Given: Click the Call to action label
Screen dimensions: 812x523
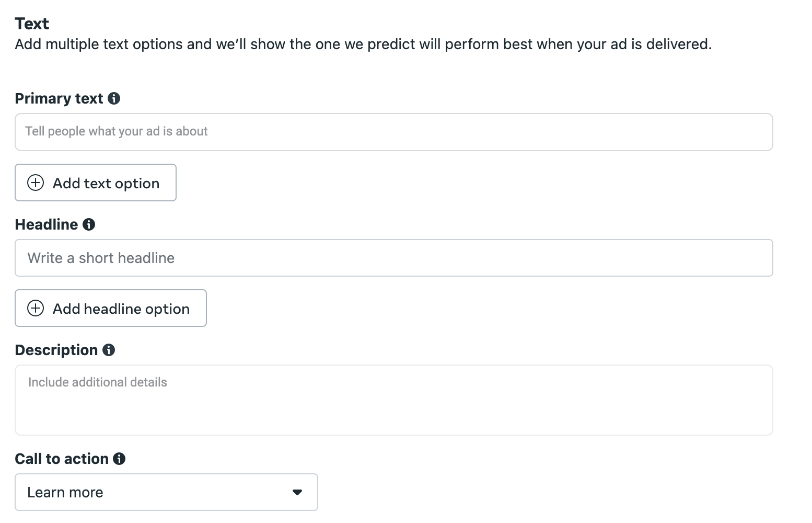Looking at the screenshot, I should click(x=62, y=459).
